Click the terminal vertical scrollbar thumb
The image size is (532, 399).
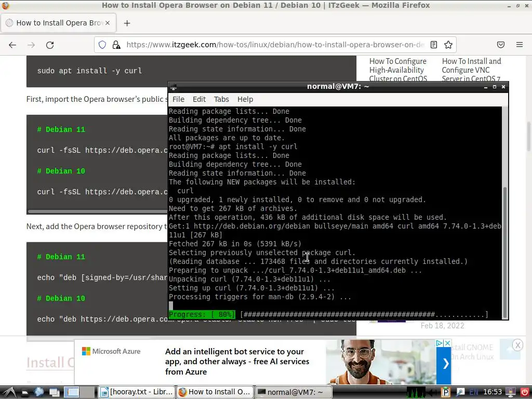click(x=505, y=252)
